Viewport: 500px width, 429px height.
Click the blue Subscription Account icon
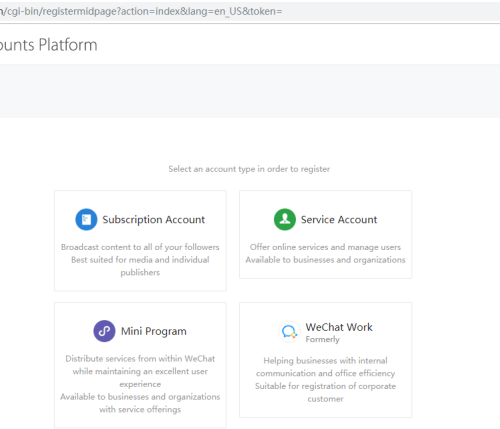(x=86, y=219)
